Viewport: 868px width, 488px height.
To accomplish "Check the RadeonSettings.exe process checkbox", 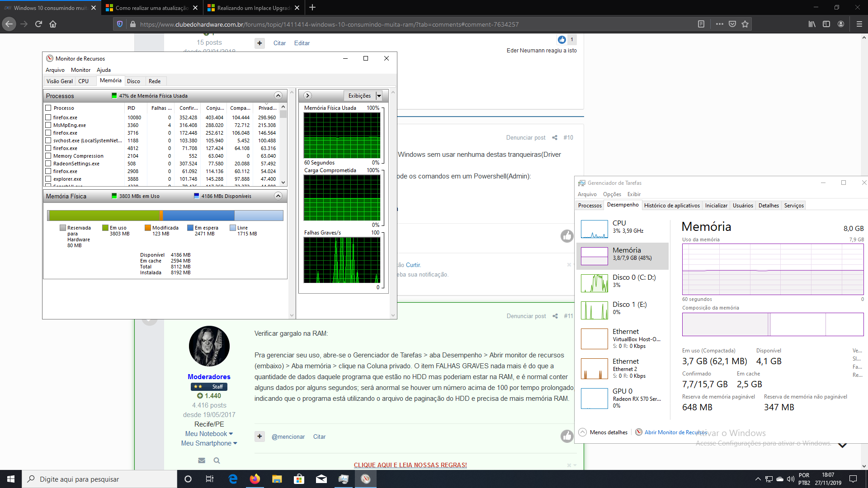I will point(48,164).
